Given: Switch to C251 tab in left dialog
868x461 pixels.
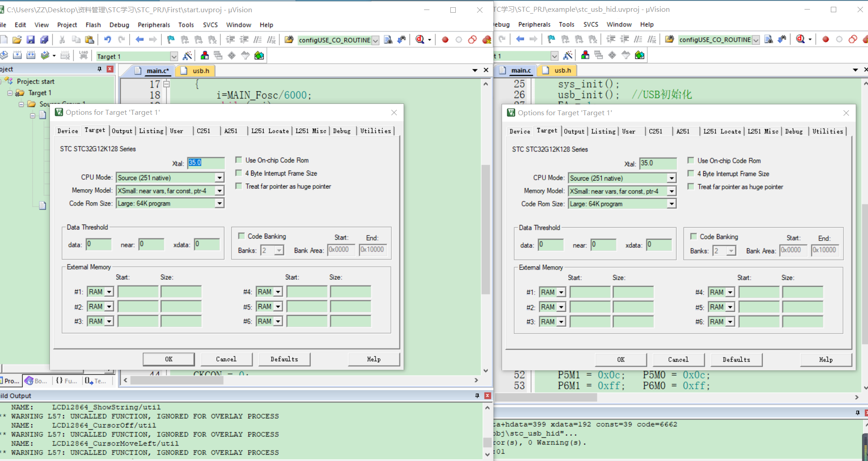Looking at the screenshot, I should click(x=204, y=131).
